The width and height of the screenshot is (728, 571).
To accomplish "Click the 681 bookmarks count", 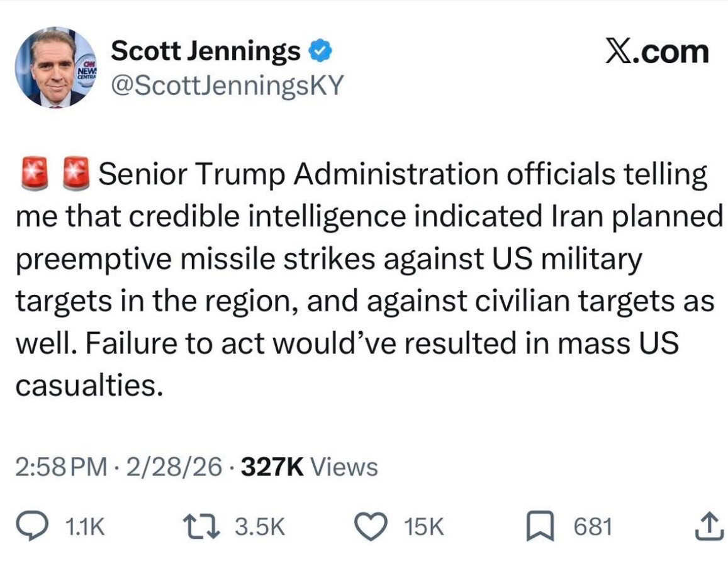I will (x=591, y=527).
